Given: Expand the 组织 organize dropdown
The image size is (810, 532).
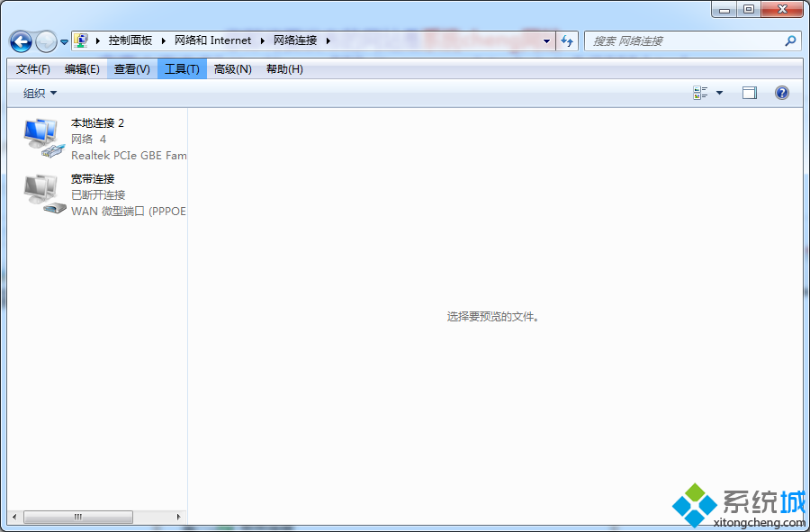Looking at the screenshot, I should [40, 93].
